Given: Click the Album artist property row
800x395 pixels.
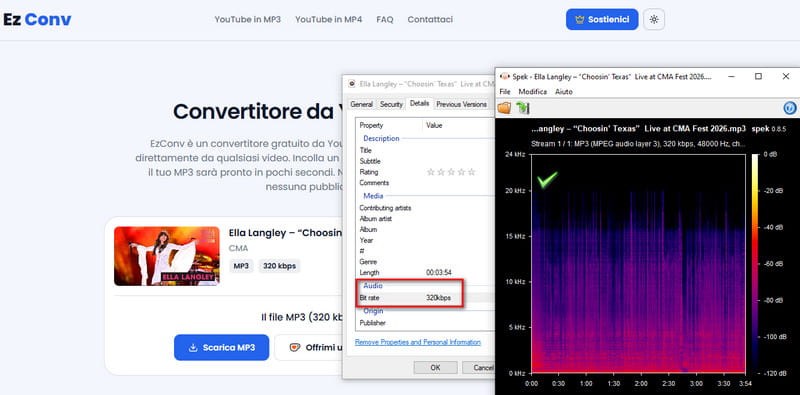Looking at the screenshot, I should (425, 218).
